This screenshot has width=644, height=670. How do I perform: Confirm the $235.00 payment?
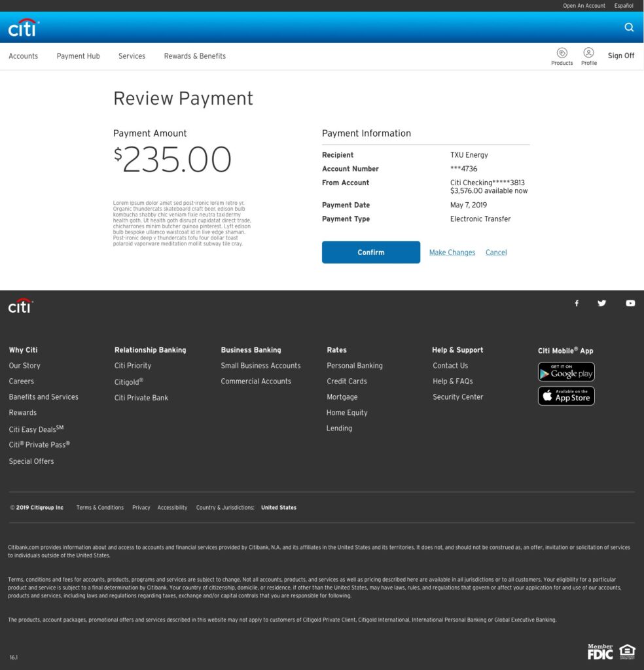pos(370,253)
